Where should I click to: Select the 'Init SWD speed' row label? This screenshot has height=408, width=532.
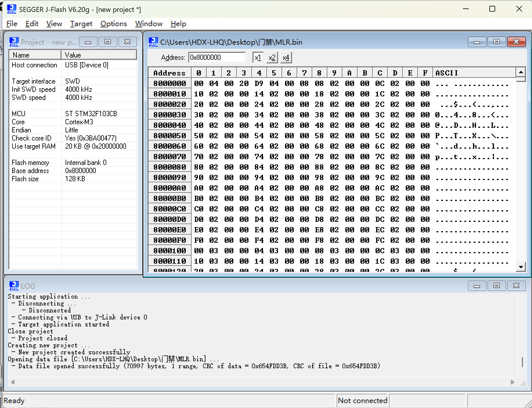point(33,89)
